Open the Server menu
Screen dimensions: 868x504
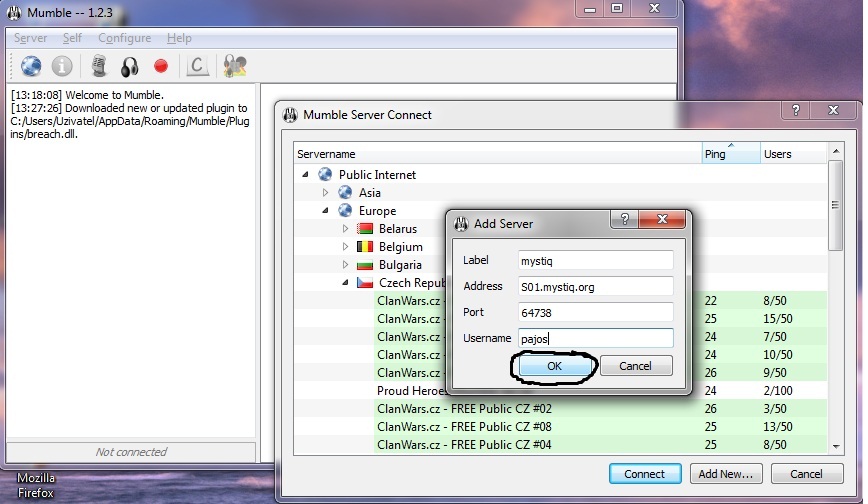[x=30, y=38]
